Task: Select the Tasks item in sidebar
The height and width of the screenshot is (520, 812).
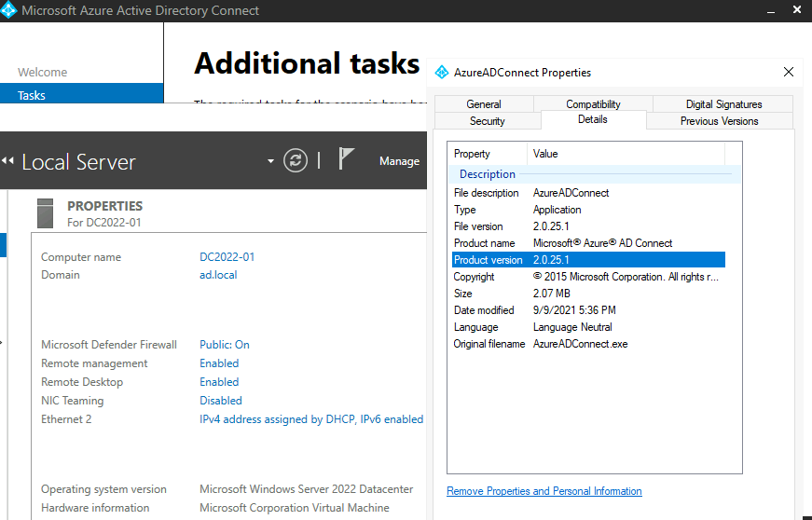Action: click(32, 95)
